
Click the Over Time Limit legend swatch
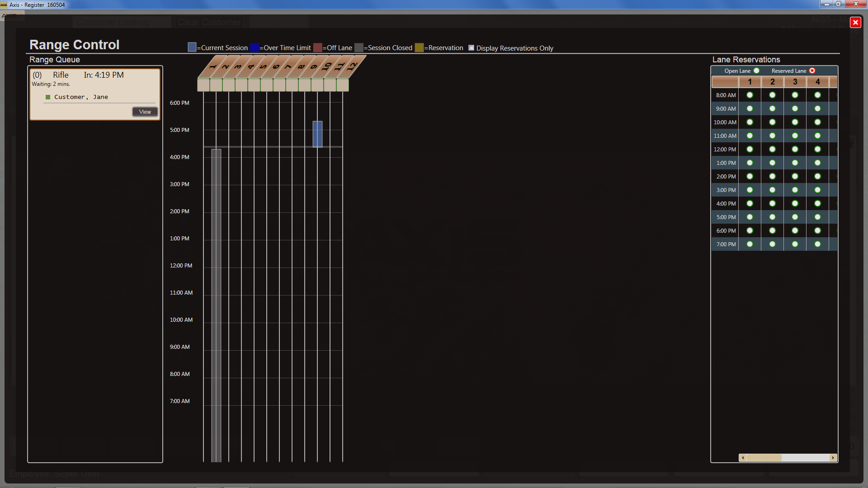(x=255, y=47)
